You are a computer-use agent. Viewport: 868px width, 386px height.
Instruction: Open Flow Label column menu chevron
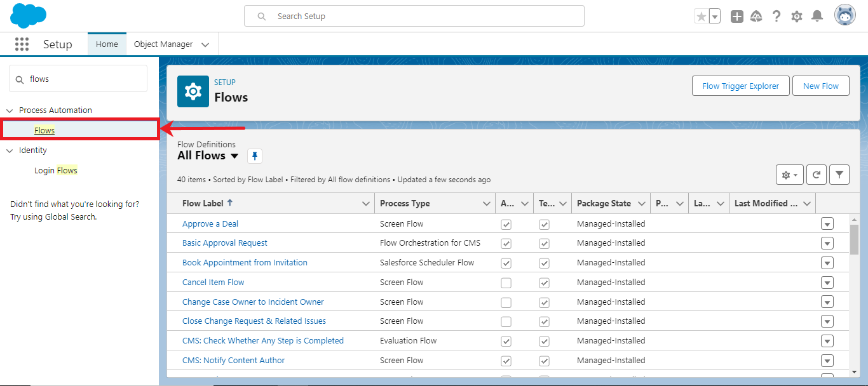click(x=365, y=204)
